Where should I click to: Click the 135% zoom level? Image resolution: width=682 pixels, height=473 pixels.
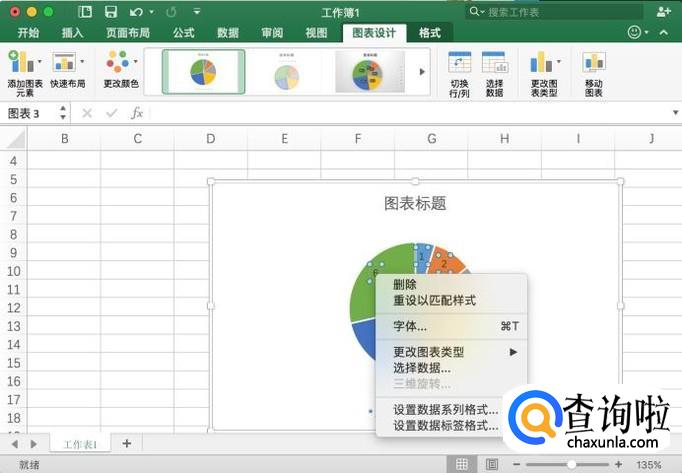pos(649,465)
